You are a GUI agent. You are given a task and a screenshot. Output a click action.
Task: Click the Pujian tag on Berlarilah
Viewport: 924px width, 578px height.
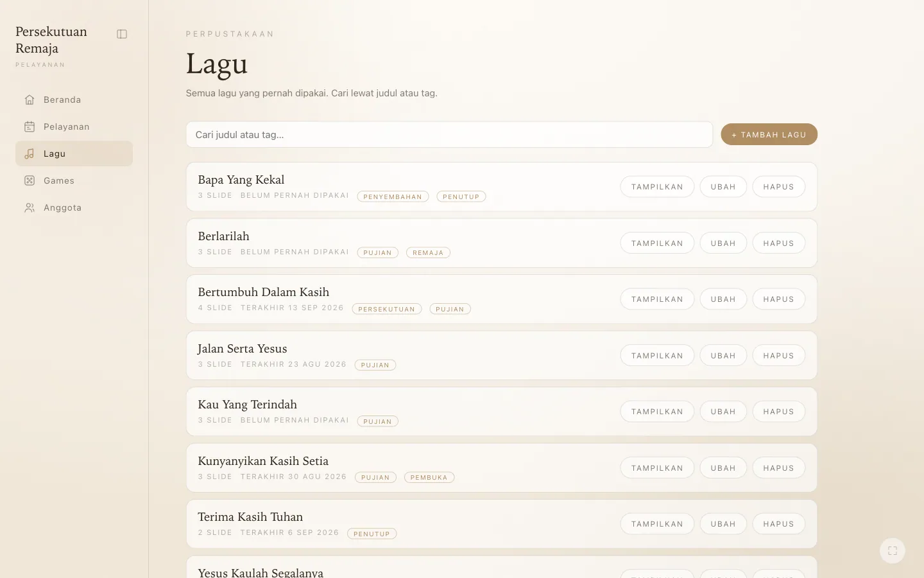point(378,253)
